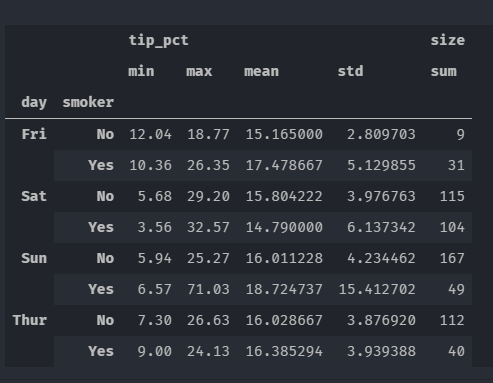Click the 15.165000 mean value
Screen dimensions: 493x383
(284, 134)
